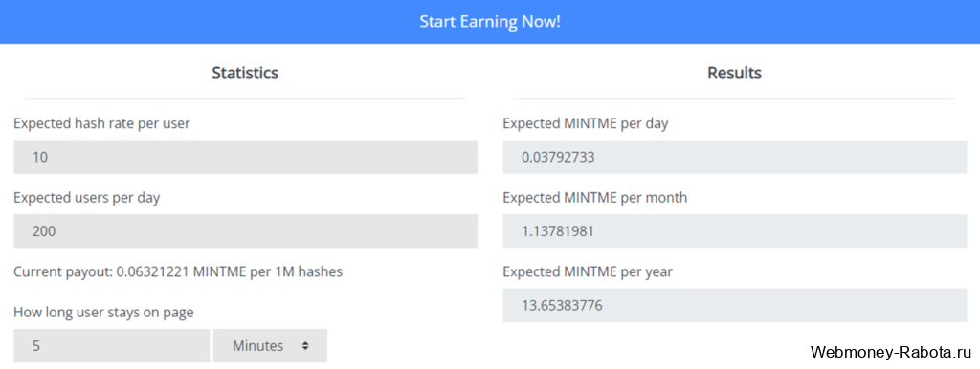Click the Expected users per day field
The image size is (980, 369).
pyautogui.click(x=246, y=231)
